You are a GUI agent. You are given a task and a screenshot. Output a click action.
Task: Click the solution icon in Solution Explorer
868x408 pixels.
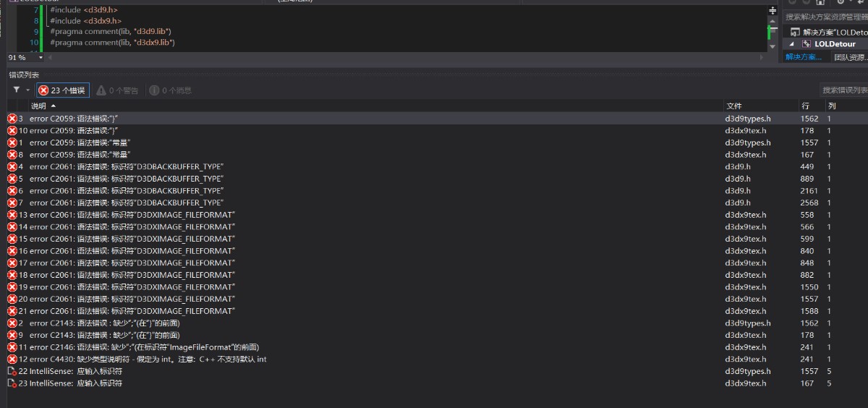tap(795, 33)
